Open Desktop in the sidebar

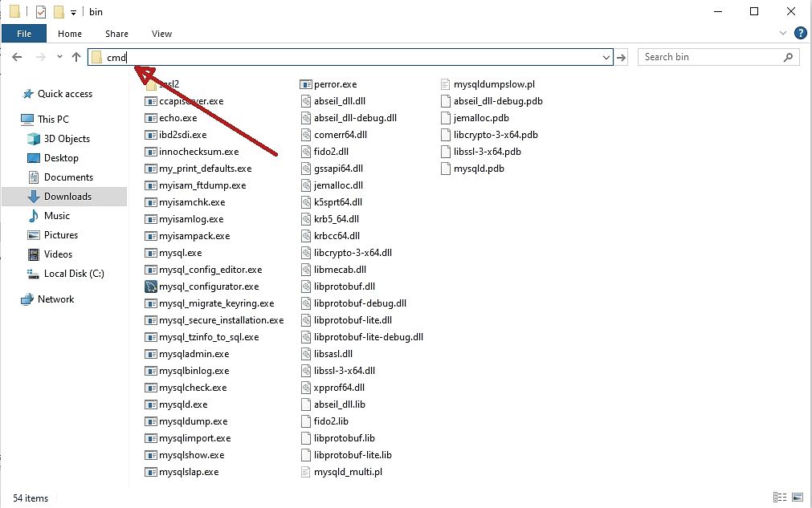coord(53,158)
